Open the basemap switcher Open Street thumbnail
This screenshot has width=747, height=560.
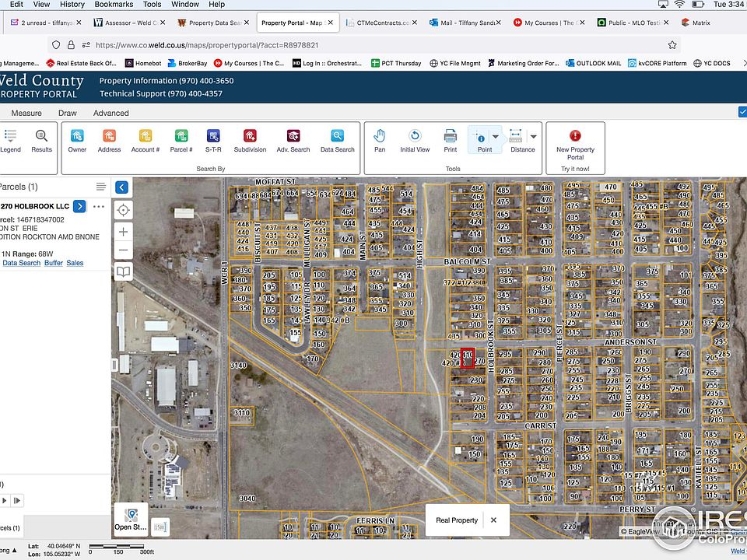tap(130, 520)
